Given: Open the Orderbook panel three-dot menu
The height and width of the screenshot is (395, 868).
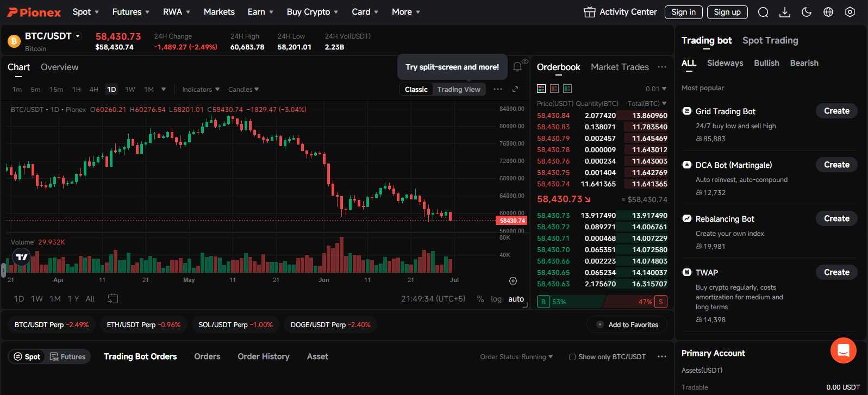Looking at the screenshot, I should 662,67.
